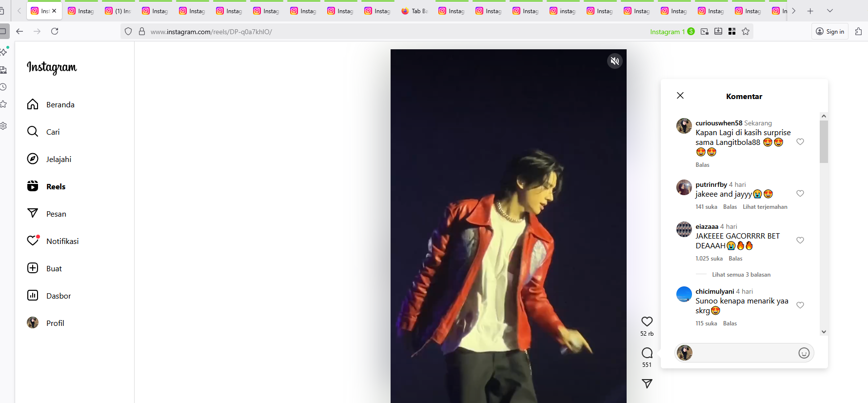Open curiouswhen58 username link

[x=719, y=123]
